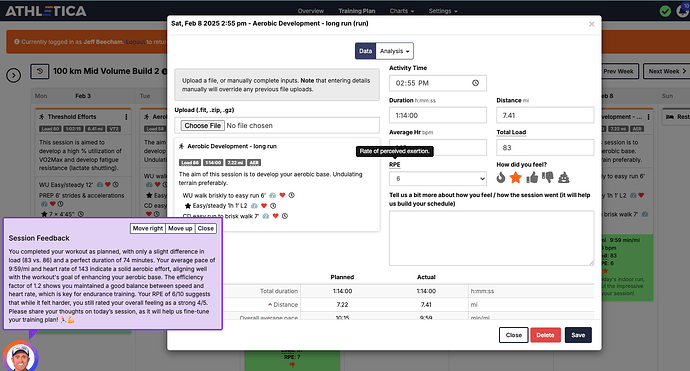This screenshot has height=371, width=690.
Task: Click the history revert icon beside plan title
Action: [x=40, y=71]
